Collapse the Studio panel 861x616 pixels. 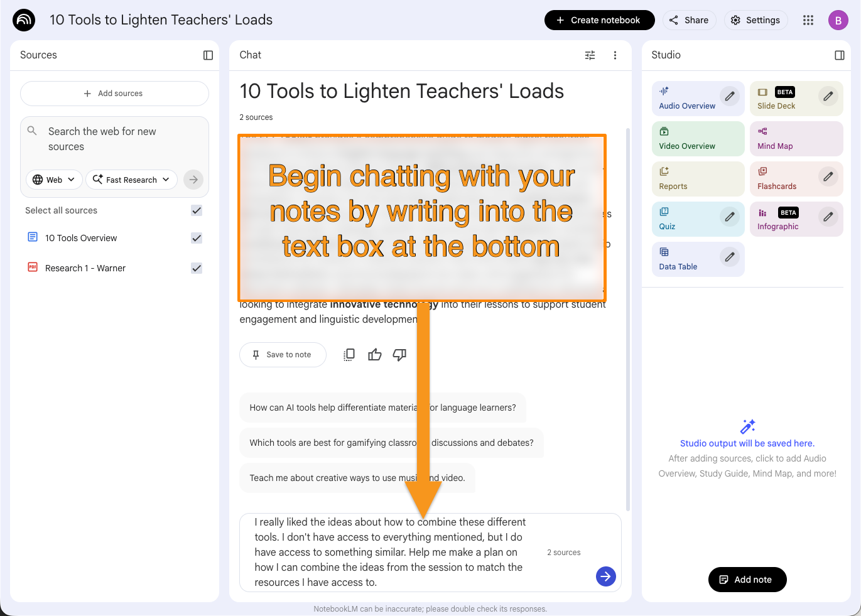pyautogui.click(x=839, y=55)
